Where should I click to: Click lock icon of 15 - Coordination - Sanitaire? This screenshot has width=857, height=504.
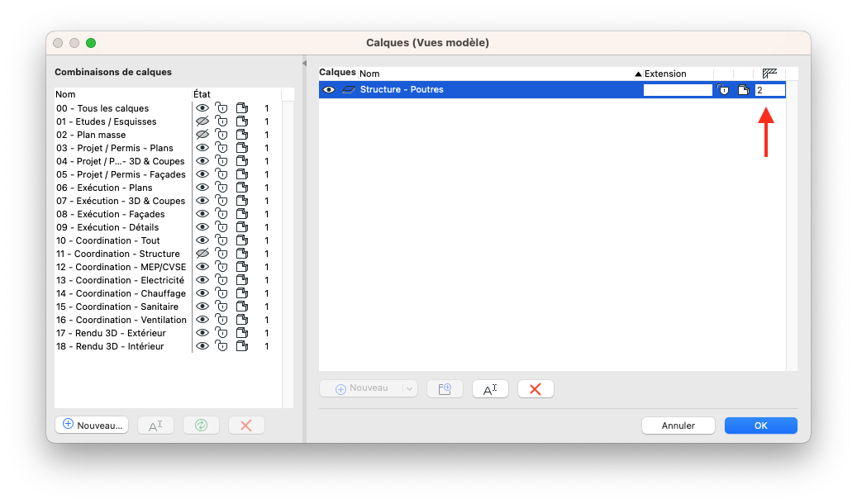(221, 307)
